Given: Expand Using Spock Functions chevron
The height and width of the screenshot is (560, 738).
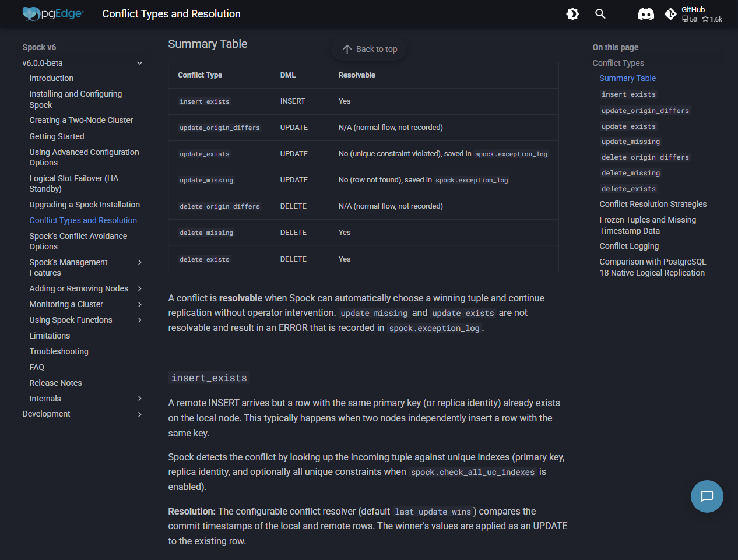Looking at the screenshot, I should tap(140, 320).
